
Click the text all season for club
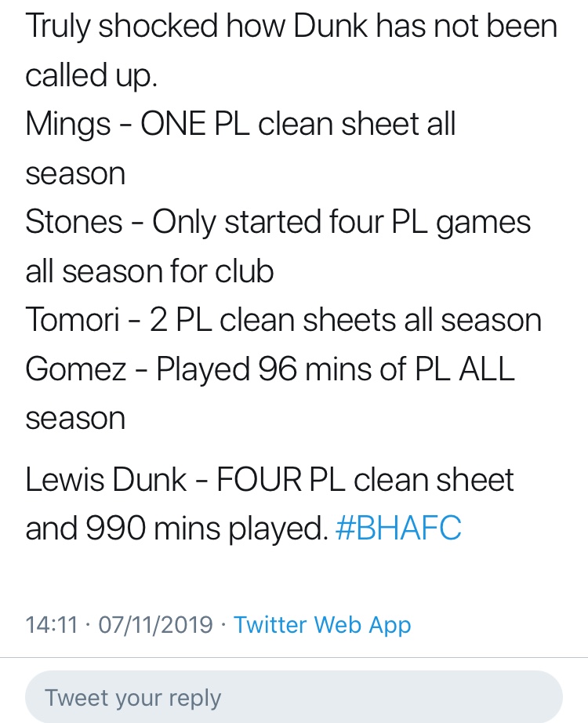pyautogui.click(x=150, y=271)
